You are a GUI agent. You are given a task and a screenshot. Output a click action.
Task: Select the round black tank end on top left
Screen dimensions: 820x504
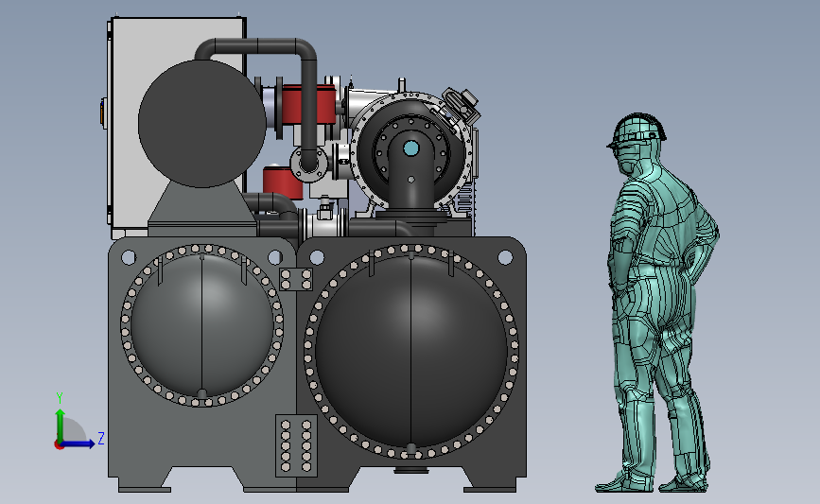tap(201, 123)
